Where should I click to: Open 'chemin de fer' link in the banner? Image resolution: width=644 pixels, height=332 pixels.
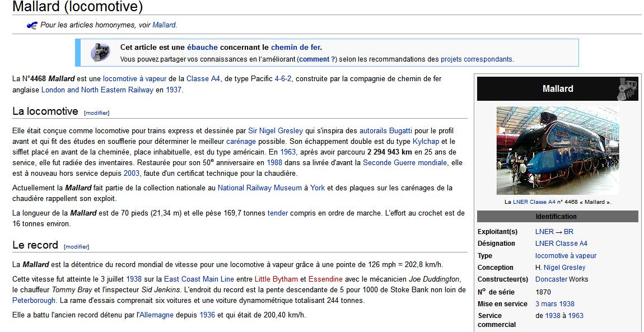[295, 47]
